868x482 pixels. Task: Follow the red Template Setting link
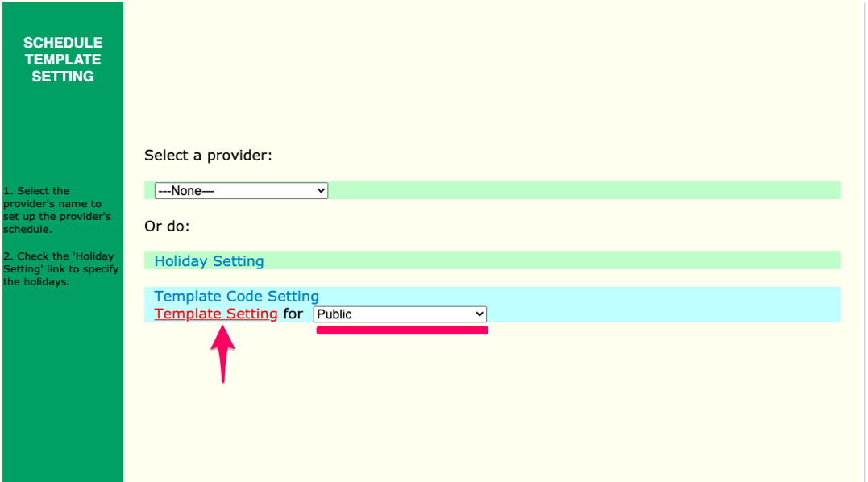(216, 314)
